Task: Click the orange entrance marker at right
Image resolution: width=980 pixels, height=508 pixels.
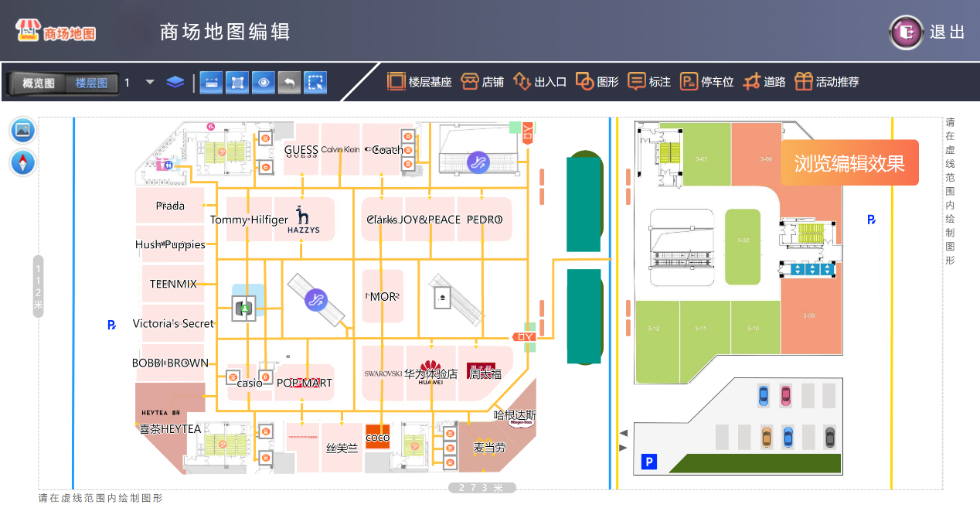Action: click(x=525, y=336)
